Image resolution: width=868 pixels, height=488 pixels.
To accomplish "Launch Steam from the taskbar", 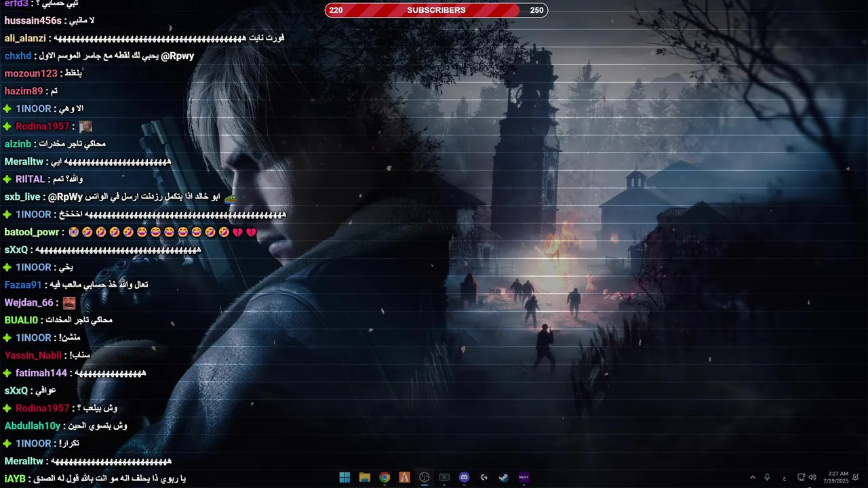I will click(x=504, y=477).
